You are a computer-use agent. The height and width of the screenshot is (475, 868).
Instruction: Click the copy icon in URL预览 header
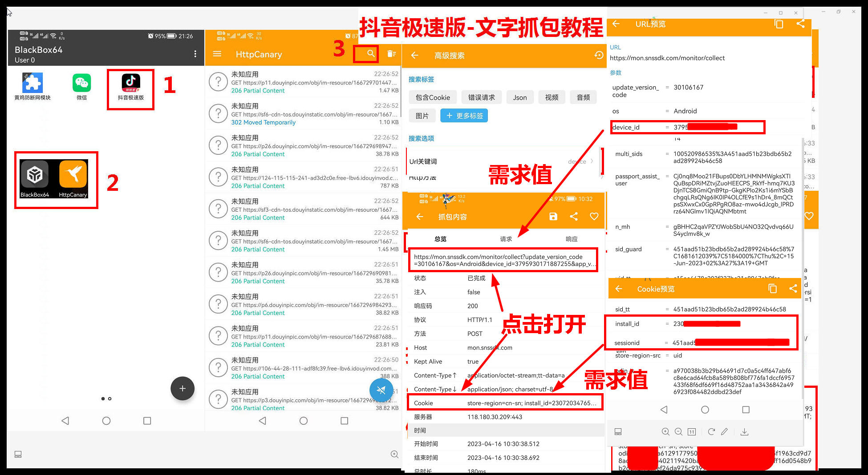tap(779, 24)
